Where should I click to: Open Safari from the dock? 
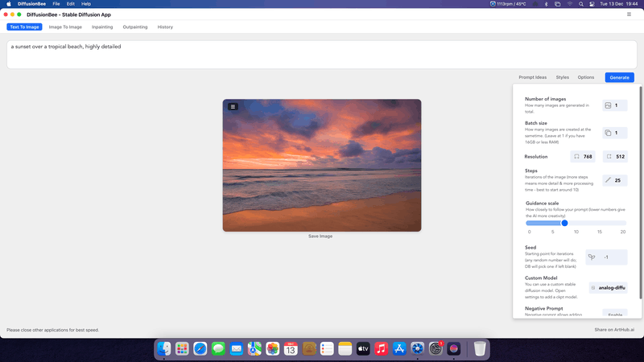pos(200,349)
